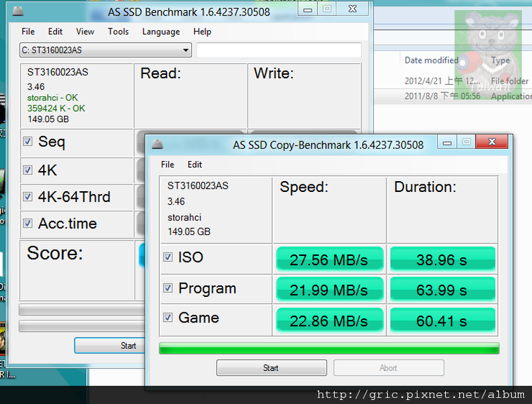Disable the Game copy test checkbox

(168, 318)
